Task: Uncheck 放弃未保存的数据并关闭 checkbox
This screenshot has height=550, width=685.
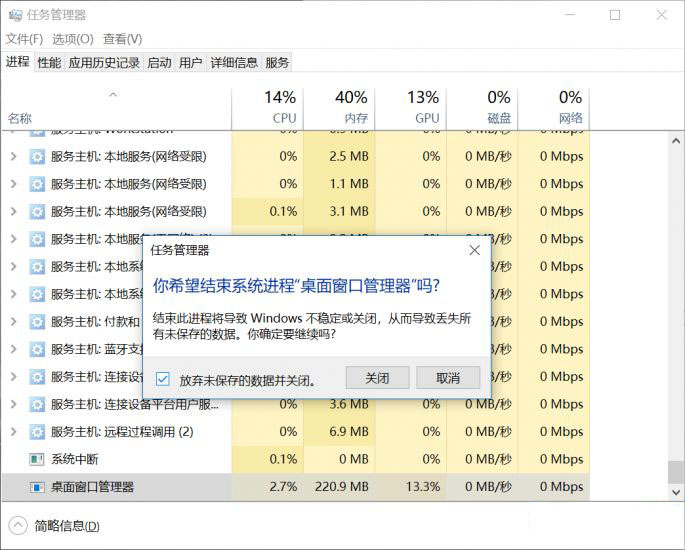Action: (163, 379)
